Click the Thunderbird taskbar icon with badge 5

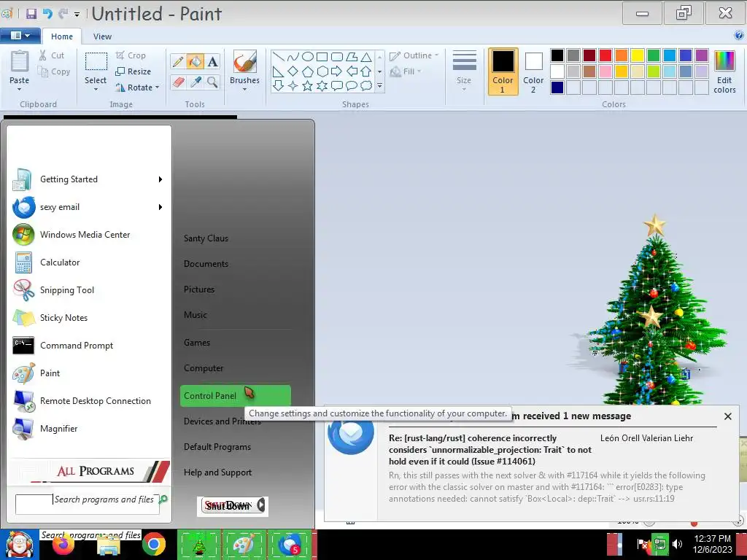[290, 544]
